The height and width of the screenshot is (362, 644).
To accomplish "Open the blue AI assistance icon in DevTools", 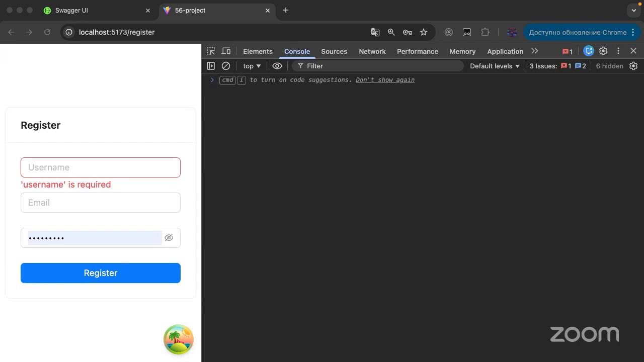I will pos(589,51).
